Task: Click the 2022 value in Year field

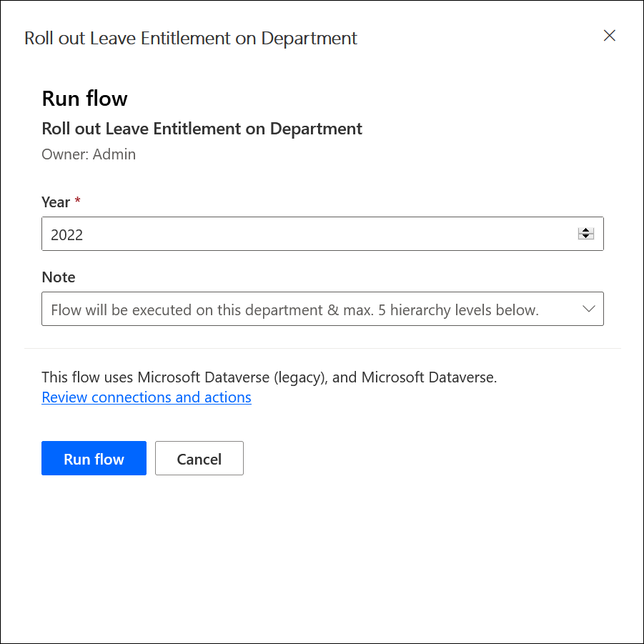Action: tap(67, 235)
